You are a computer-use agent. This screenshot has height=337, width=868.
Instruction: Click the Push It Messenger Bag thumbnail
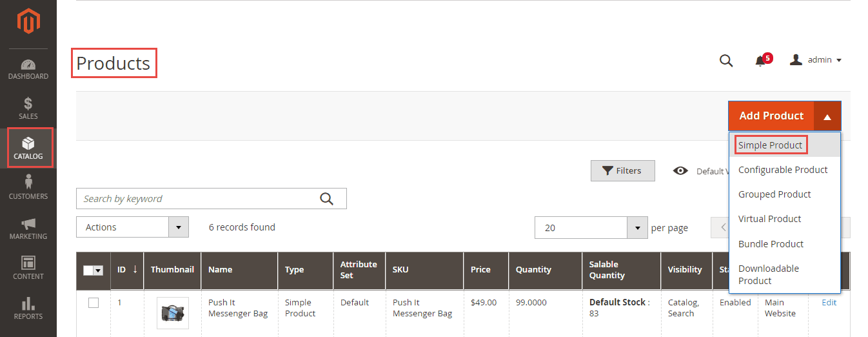172,313
